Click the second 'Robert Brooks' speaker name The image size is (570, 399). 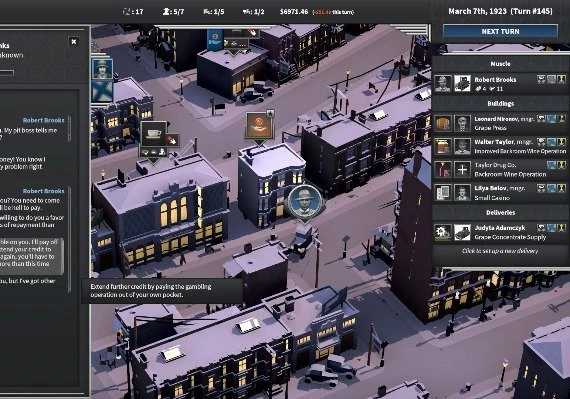[43, 191]
